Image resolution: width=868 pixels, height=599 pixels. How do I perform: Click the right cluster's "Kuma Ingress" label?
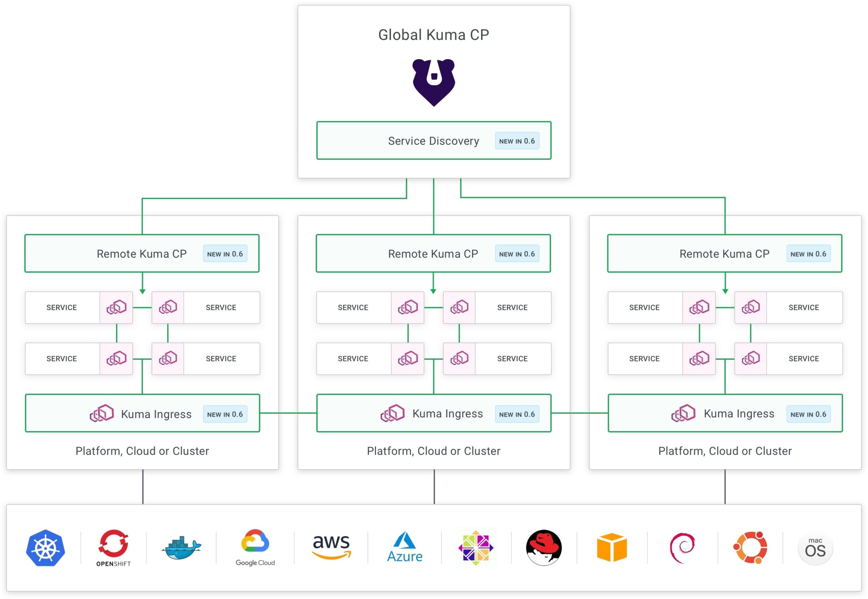pos(739,414)
